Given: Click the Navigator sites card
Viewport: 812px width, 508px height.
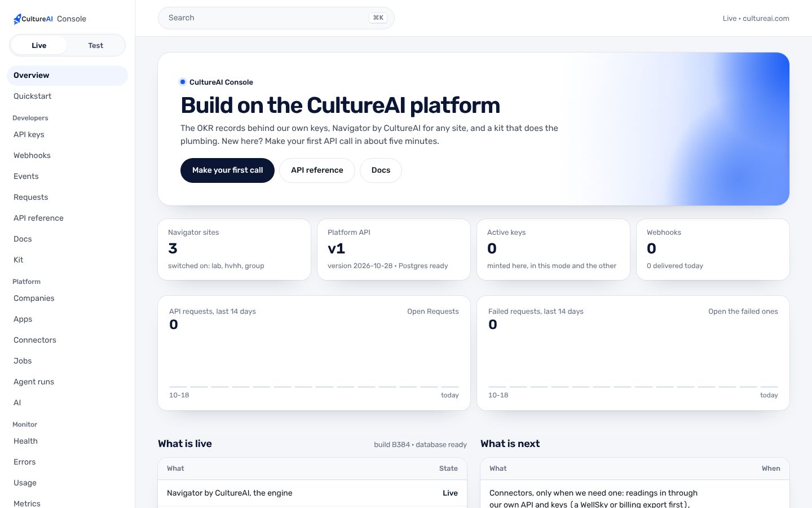Looking at the screenshot, I should pos(234,249).
